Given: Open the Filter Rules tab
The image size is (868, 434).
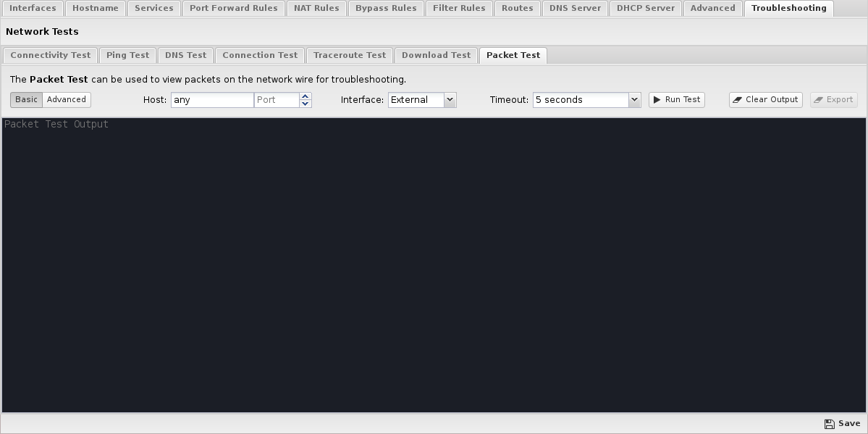Looking at the screenshot, I should tap(459, 8).
